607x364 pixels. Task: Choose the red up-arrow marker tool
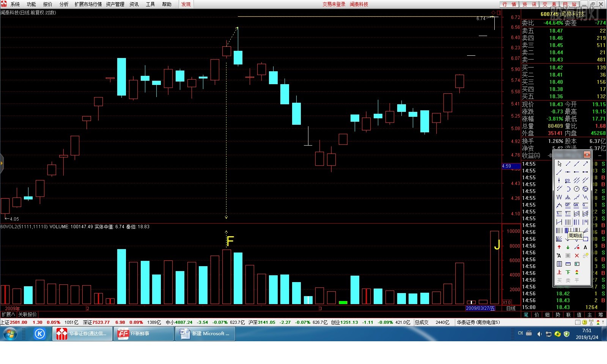coord(559,247)
